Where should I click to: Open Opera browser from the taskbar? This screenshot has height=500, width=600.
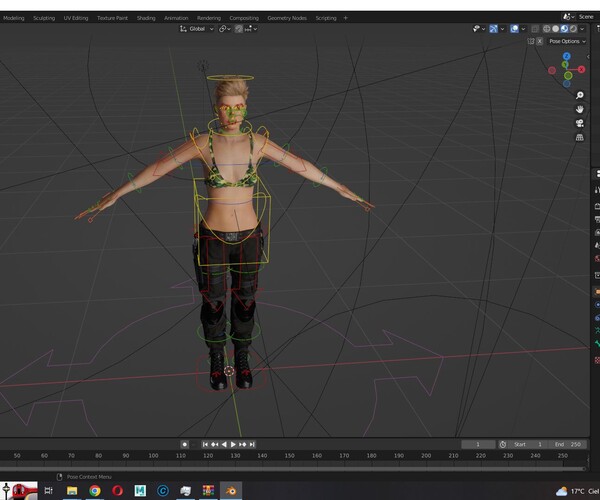click(117, 490)
